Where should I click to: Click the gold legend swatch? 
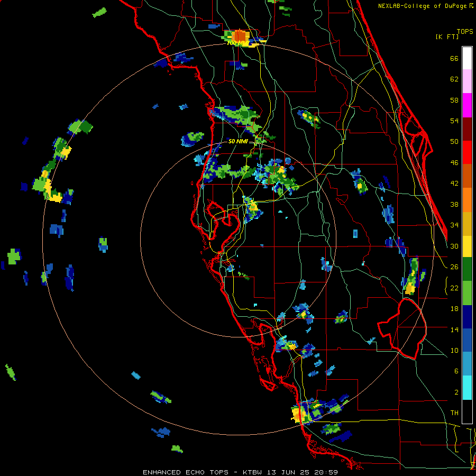[x=467, y=223]
